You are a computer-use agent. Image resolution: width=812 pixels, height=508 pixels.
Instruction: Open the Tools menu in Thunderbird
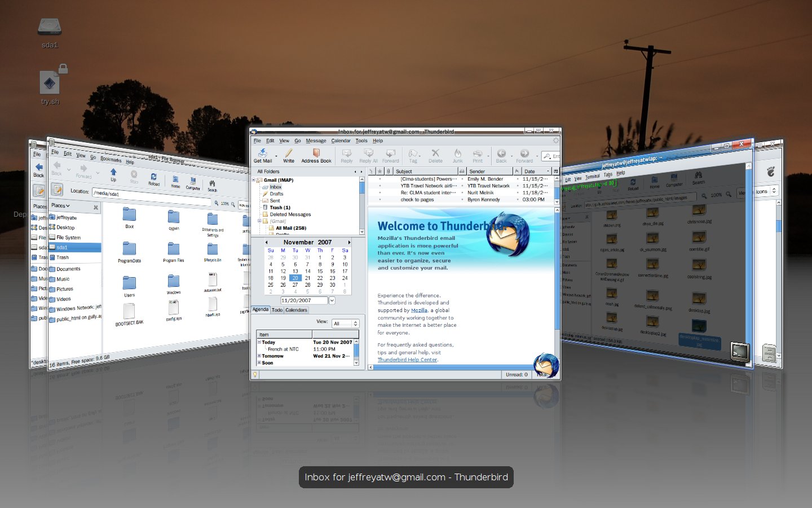[361, 141]
